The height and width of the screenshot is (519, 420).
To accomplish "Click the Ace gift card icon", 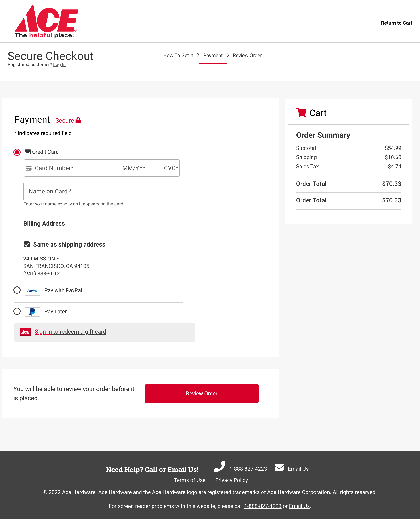I will [x=25, y=332].
